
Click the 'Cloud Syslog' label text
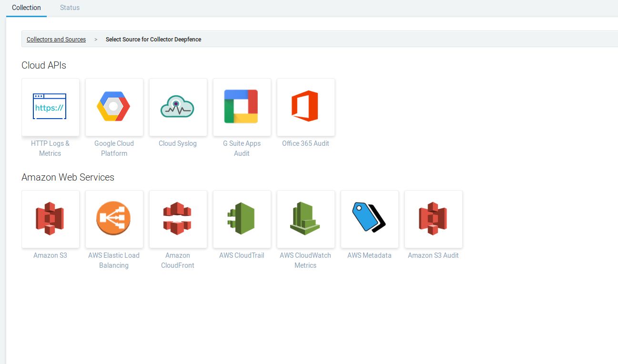[178, 143]
